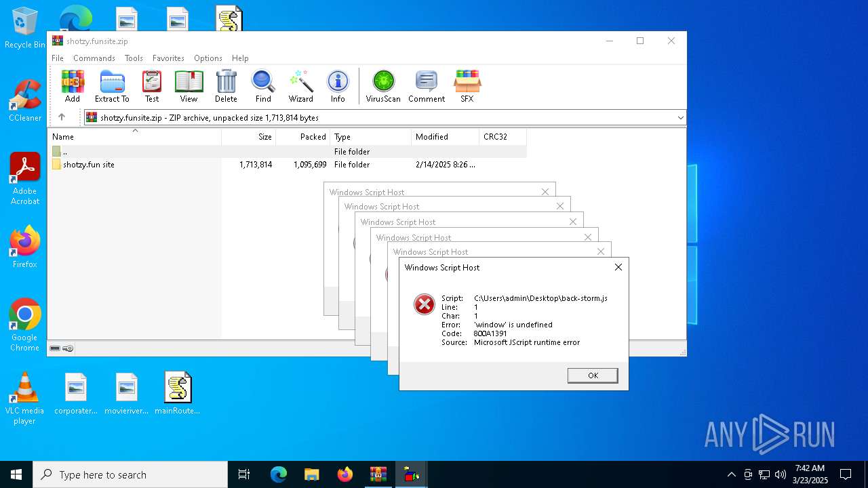Show hidden system tray icons
This screenshot has width=868, height=488.
(731, 474)
